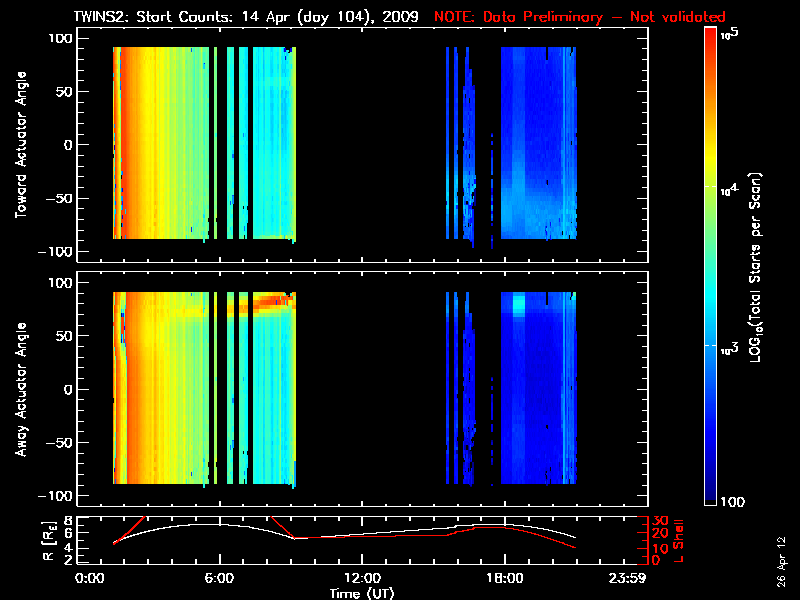Click the TWINS2 Start Counts plot title
This screenshot has height=600, width=800.
point(248,17)
